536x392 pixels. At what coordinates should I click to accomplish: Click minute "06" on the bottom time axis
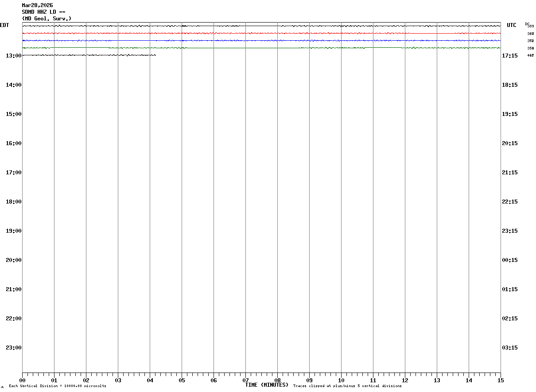tap(214, 380)
